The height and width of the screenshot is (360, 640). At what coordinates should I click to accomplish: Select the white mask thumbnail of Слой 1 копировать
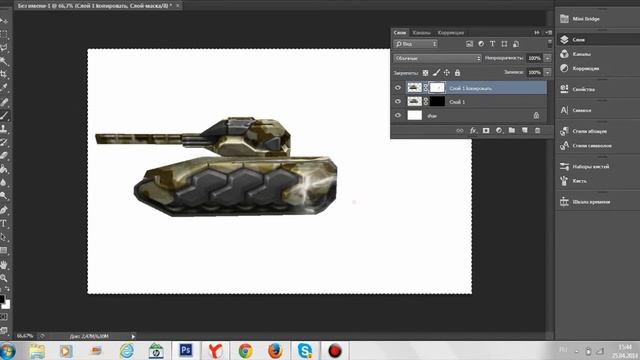click(x=437, y=88)
